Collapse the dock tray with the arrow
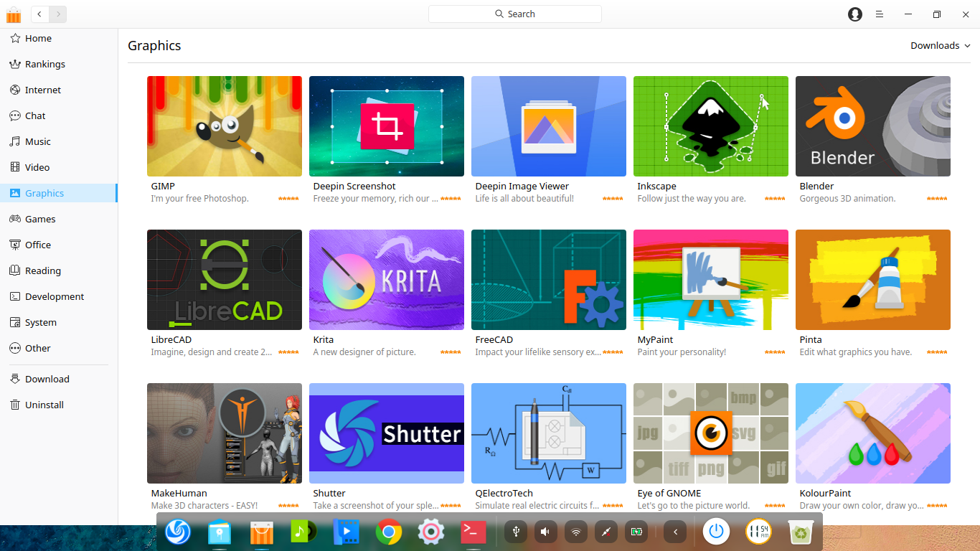The height and width of the screenshot is (551, 980). point(675,532)
